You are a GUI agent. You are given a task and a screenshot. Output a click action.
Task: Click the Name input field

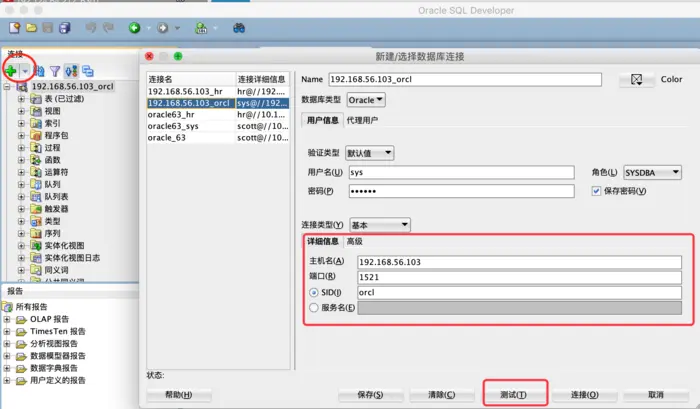(465, 79)
